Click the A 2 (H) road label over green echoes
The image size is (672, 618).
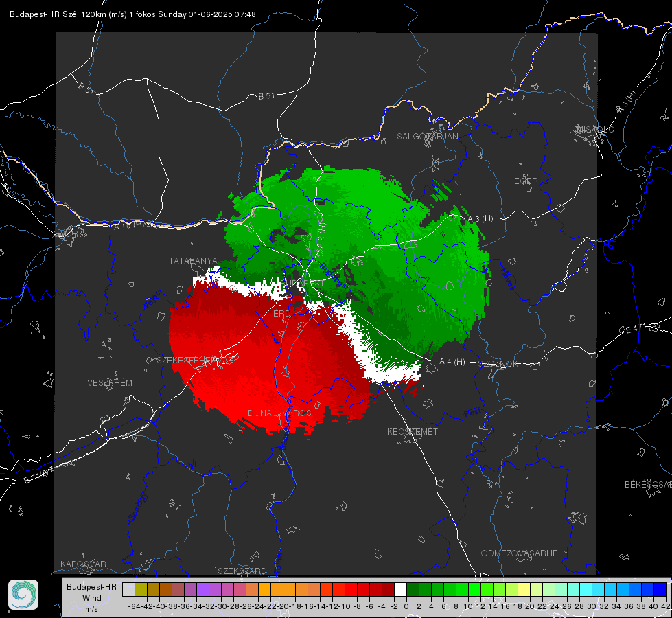tap(321, 239)
